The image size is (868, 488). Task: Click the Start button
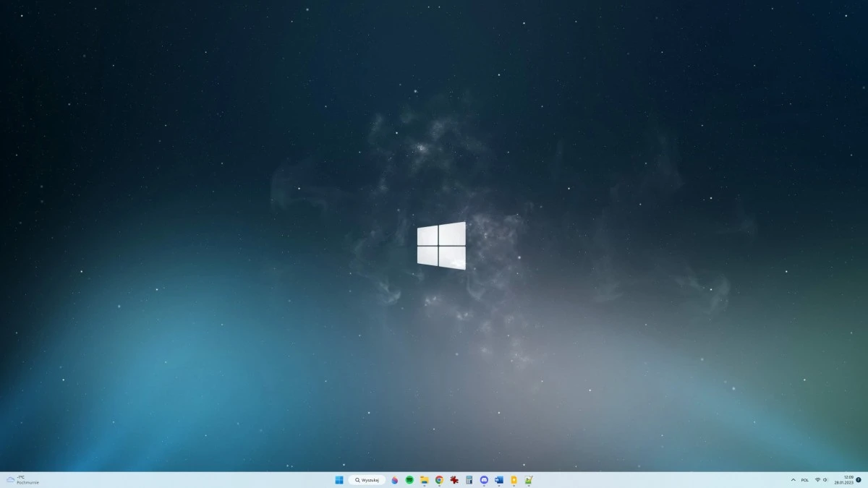339,479
